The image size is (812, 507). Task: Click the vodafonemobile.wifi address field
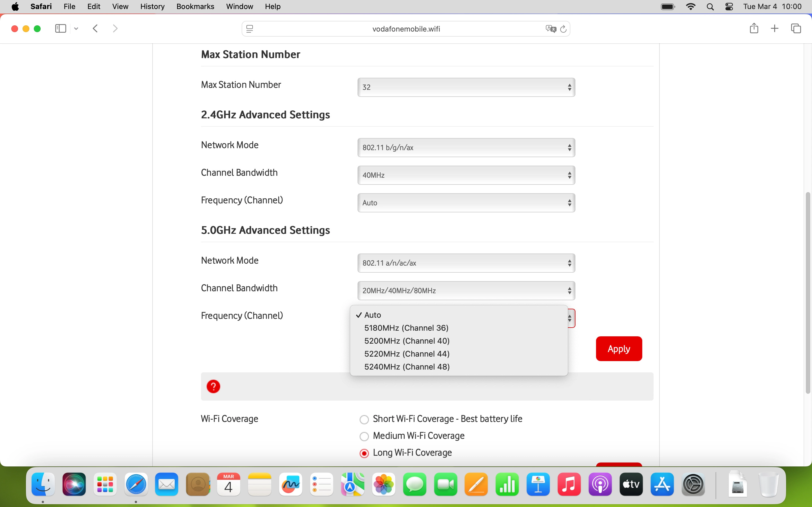406,29
